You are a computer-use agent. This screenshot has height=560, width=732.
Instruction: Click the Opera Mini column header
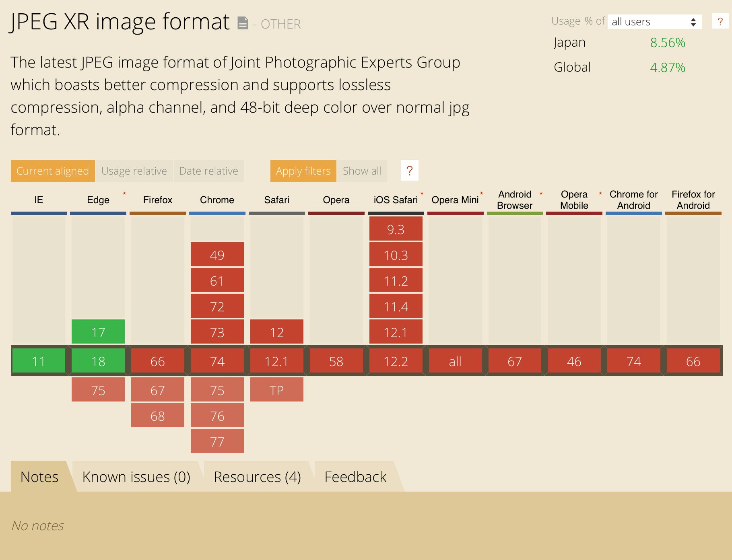tap(455, 200)
